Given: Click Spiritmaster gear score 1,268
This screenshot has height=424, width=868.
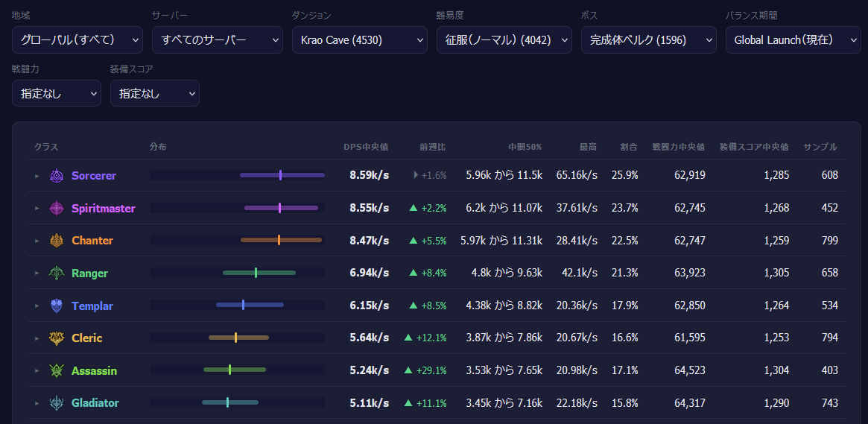Looking at the screenshot, I should point(778,208).
